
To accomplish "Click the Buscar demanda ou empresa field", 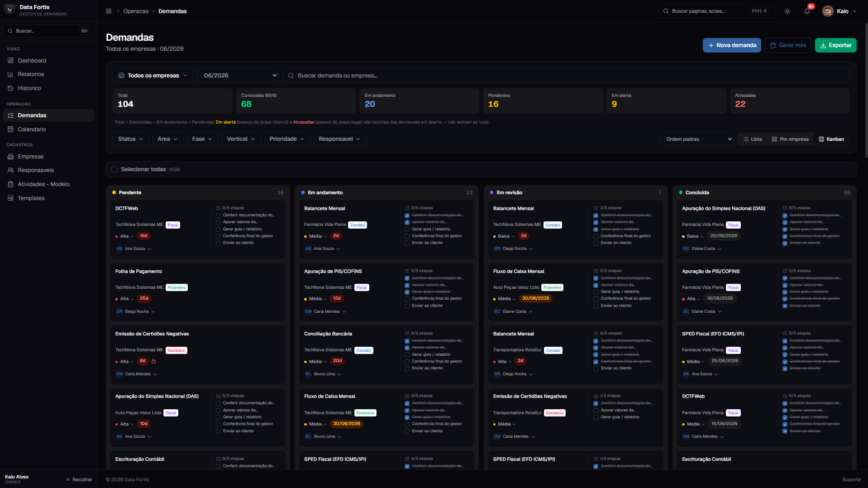I will [566, 76].
